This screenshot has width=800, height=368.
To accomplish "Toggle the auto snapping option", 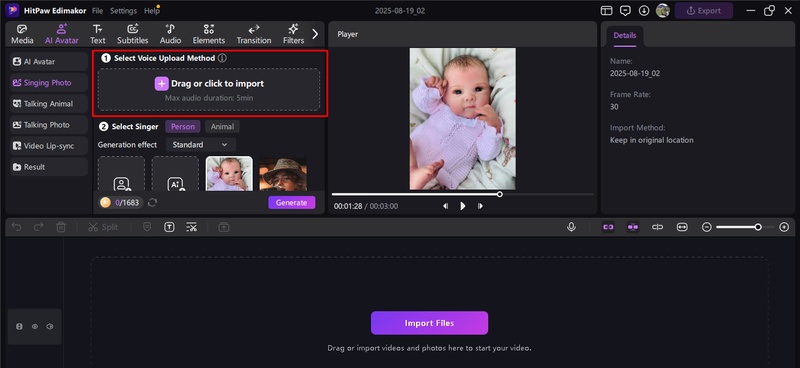I will [x=633, y=227].
